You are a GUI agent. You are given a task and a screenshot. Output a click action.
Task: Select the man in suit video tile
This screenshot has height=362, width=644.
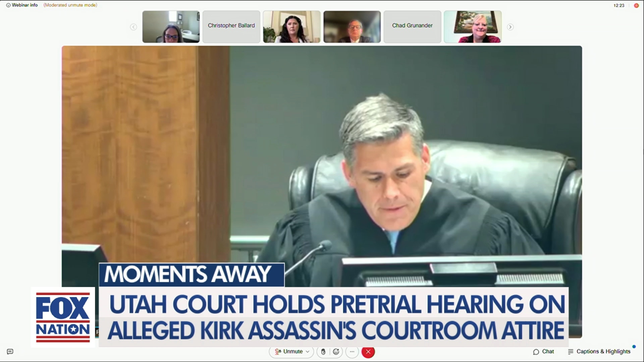(352, 27)
